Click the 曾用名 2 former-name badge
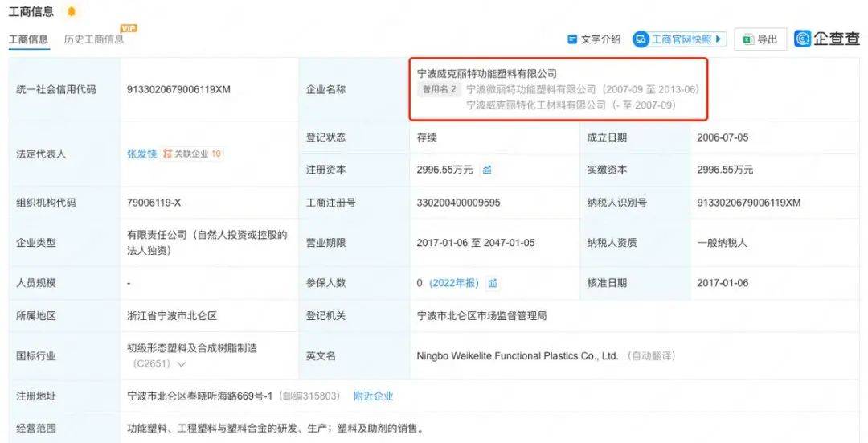 440,89
